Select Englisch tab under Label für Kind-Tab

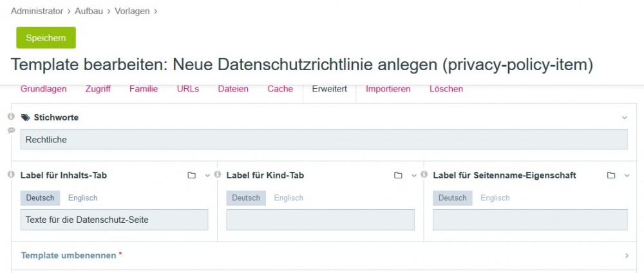coord(289,198)
